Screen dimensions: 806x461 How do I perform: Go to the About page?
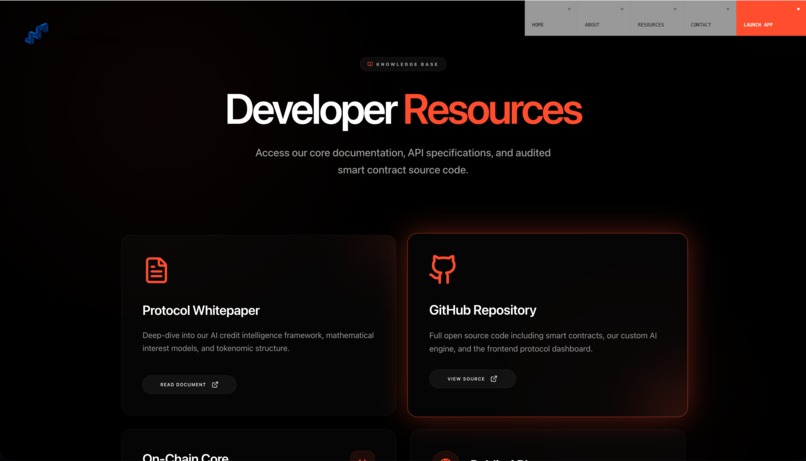[x=604, y=19]
